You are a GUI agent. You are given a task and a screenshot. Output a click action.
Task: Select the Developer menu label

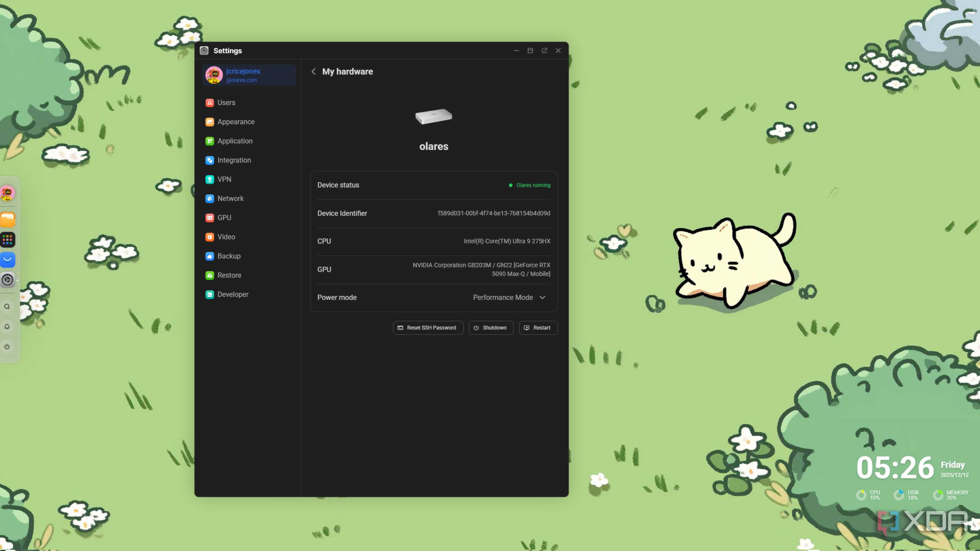coord(233,295)
